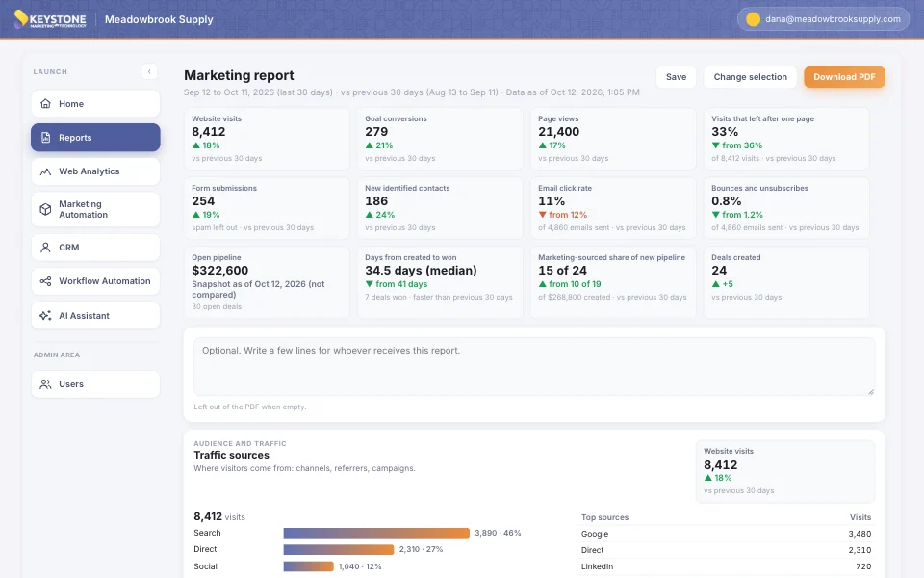Click the yellow user avatar circle
Screen dimensions: 924x578
coord(753,19)
